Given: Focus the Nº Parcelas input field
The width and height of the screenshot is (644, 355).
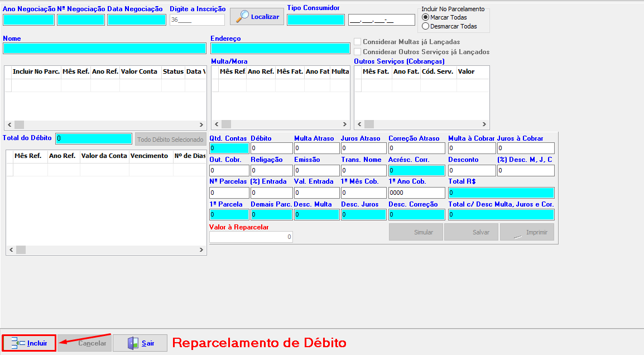Looking at the screenshot, I should tap(229, 193).
